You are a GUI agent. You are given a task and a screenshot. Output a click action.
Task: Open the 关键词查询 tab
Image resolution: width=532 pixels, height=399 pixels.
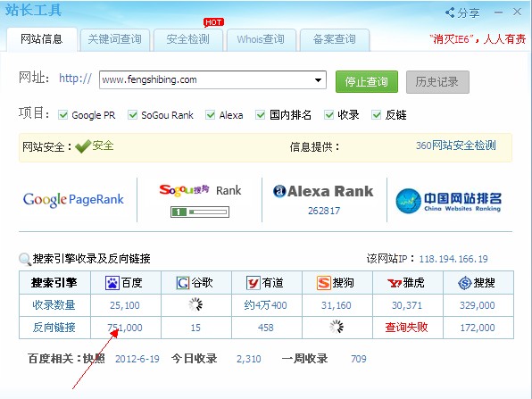point(114,39)
